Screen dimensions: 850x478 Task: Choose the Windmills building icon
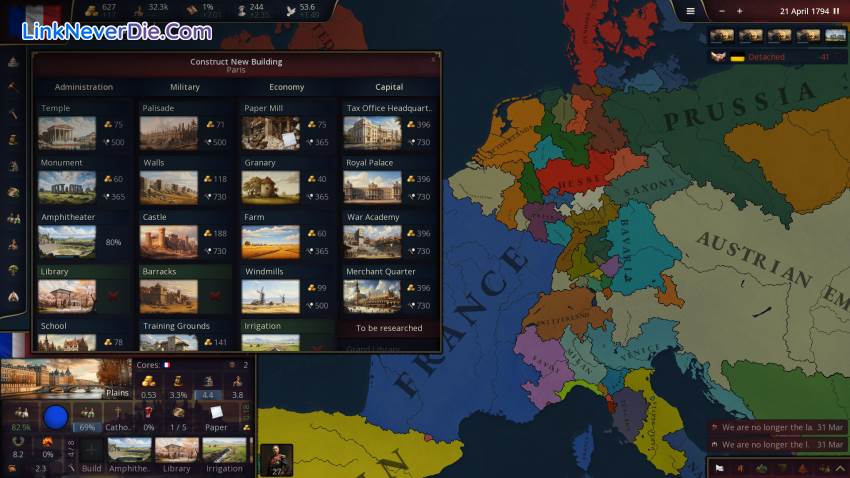(270, 296)
